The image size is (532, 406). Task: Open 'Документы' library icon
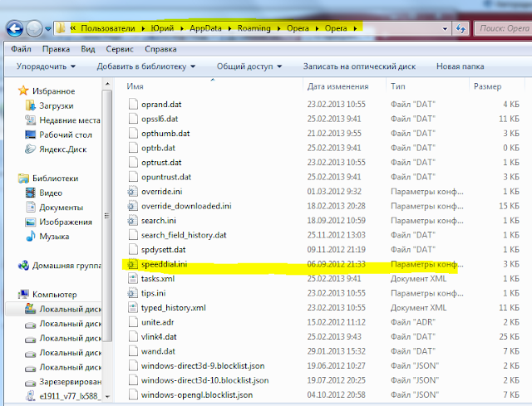click(31, 207)
